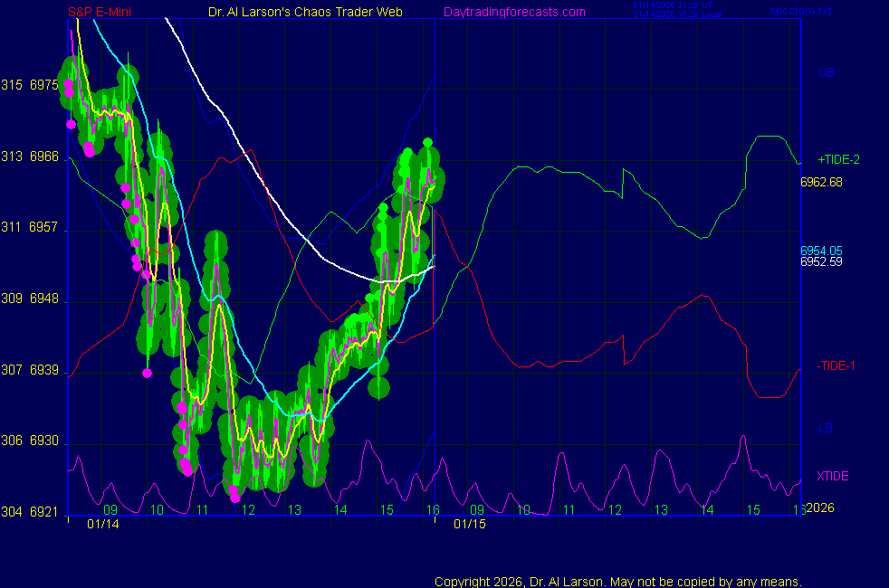Click the 6921 price axis label
The image size is (889, 588).
(x=43, y=512)
